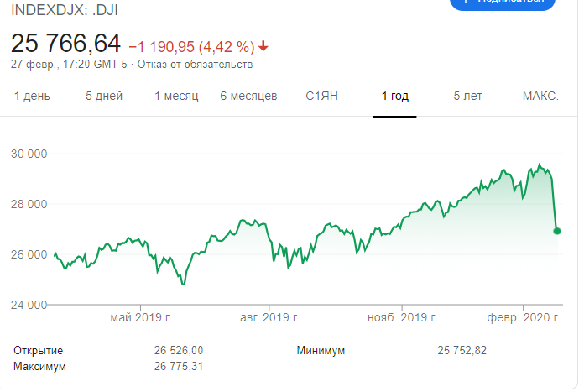
Task: Select the "5 дней" time range
Action: pos(104,96)
